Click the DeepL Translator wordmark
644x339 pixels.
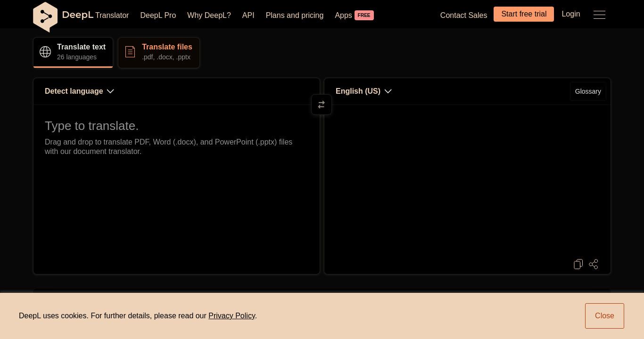(x=95, y=15)
